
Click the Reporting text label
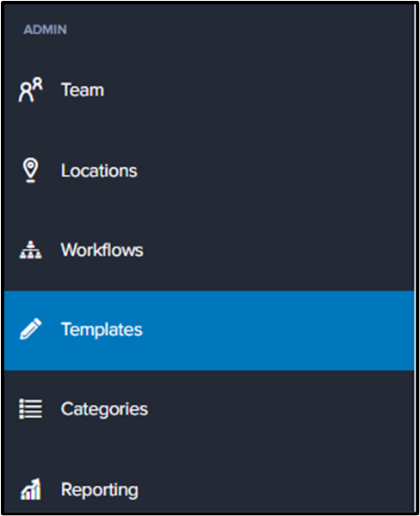(x=100, y=490)
